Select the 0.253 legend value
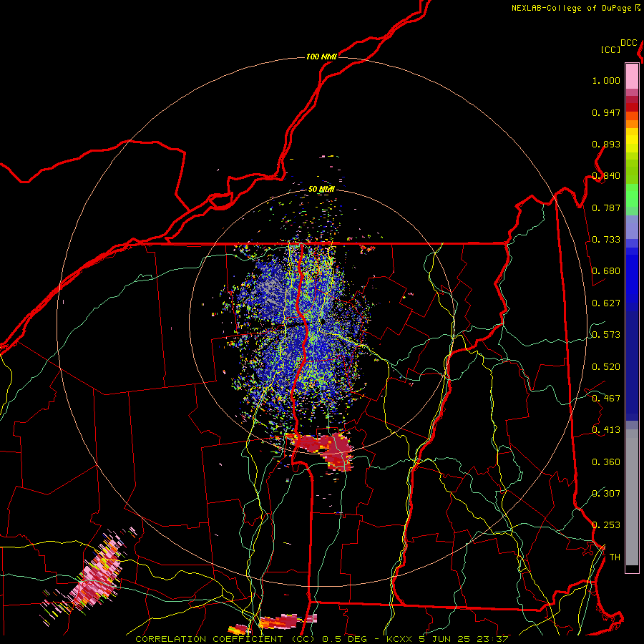Image resolution: width=644 pixels, height=644 pixels. click(606, 525)
